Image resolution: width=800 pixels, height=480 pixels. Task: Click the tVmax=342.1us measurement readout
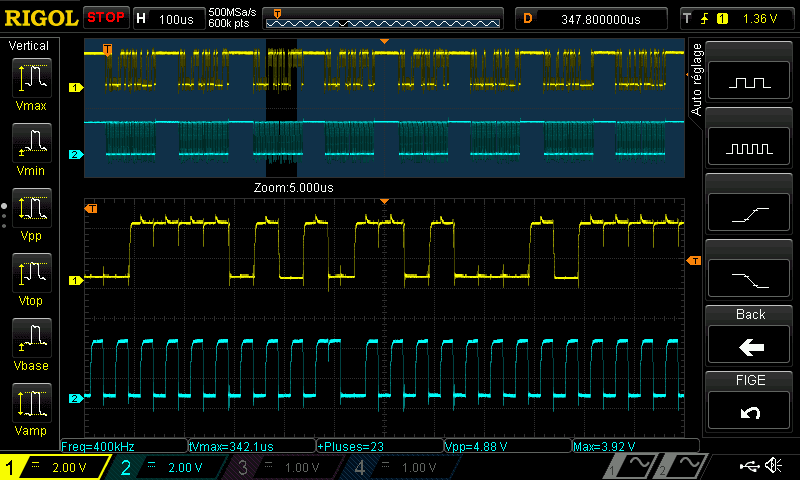pos(252,446)
